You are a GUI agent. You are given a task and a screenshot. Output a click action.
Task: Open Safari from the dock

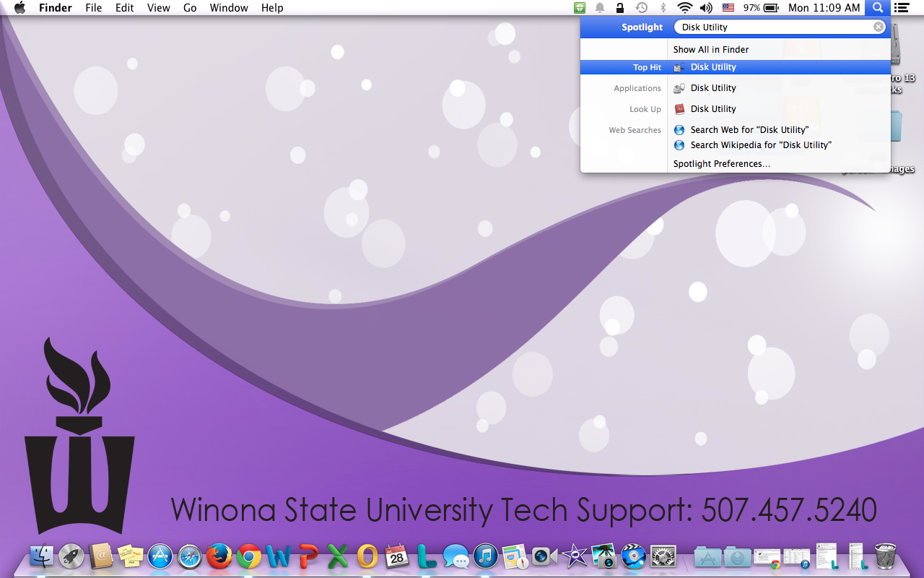(x=189, y=556)
